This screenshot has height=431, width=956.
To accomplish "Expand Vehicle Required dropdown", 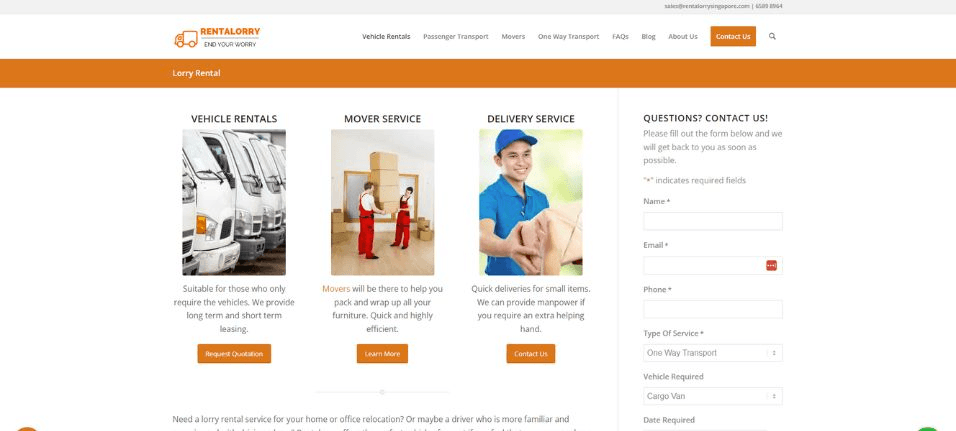I will click(x=713, y=396).
